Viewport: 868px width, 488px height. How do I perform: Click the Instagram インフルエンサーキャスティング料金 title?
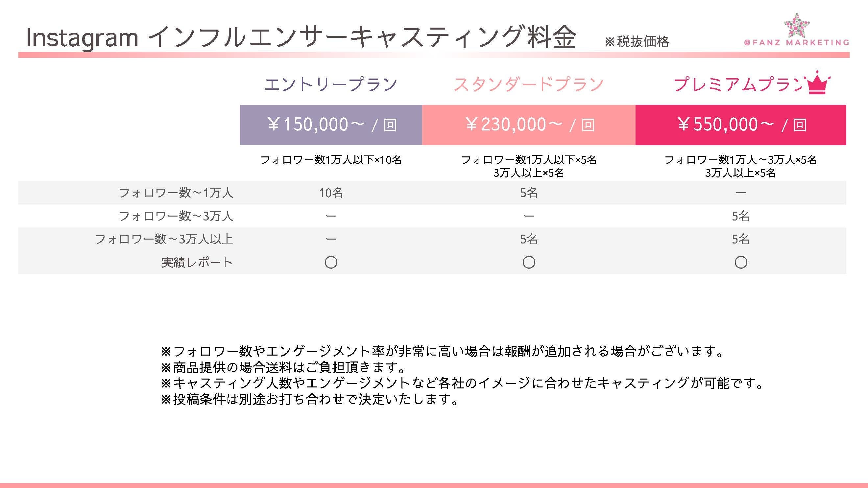[301, 37]
